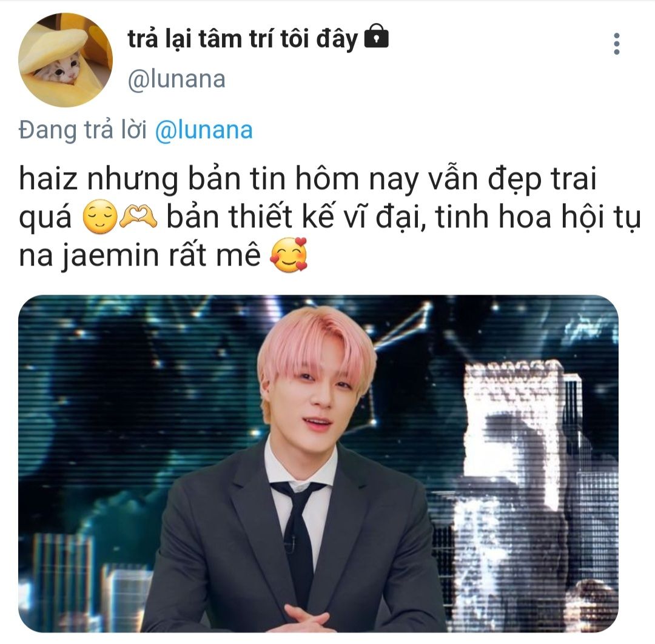This screenshot has width=655, height=644.
Task: Open display name "trả lại tâm trí tôi đây"
Action: coord(243,38)
